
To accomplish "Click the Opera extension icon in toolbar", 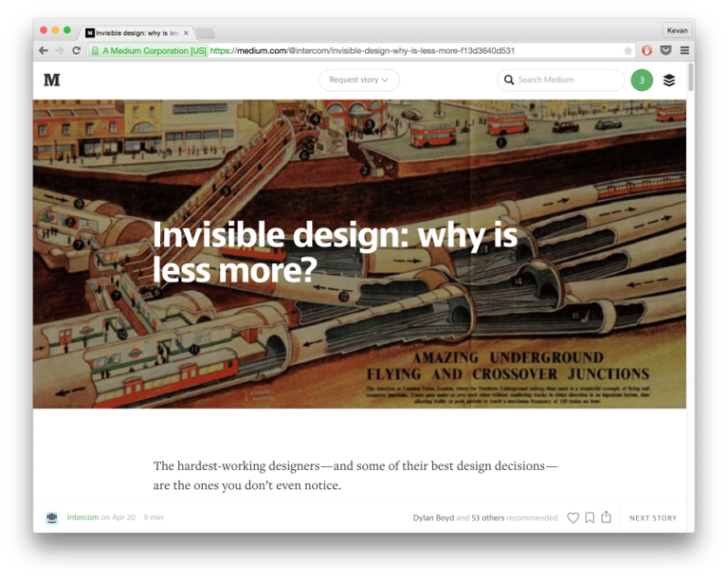I will pyautogui.click(x=647, y=51).
